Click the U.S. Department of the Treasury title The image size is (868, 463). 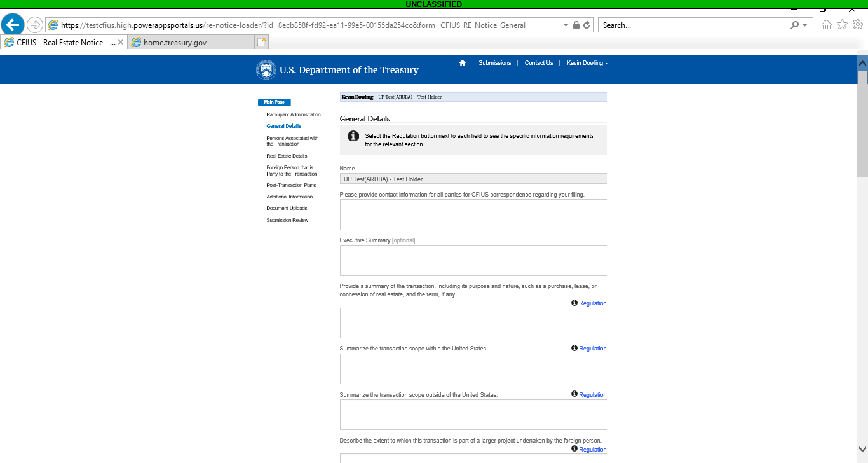pyautogui.click(x=349, y=70)
